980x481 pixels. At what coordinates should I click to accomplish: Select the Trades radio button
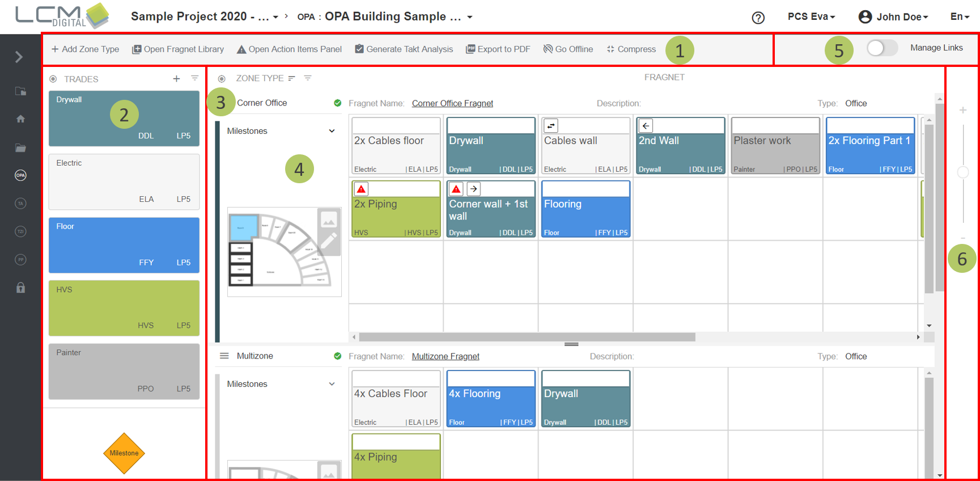[53, 79]
